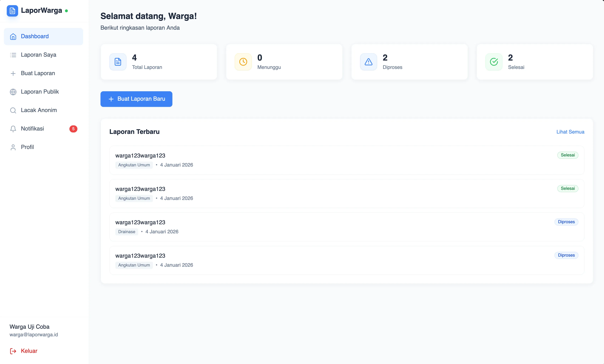The height and width of the screenshot is (364, 604).
Task: Click the Laporan Saya list icon
Action: click(x=13, y=55)
